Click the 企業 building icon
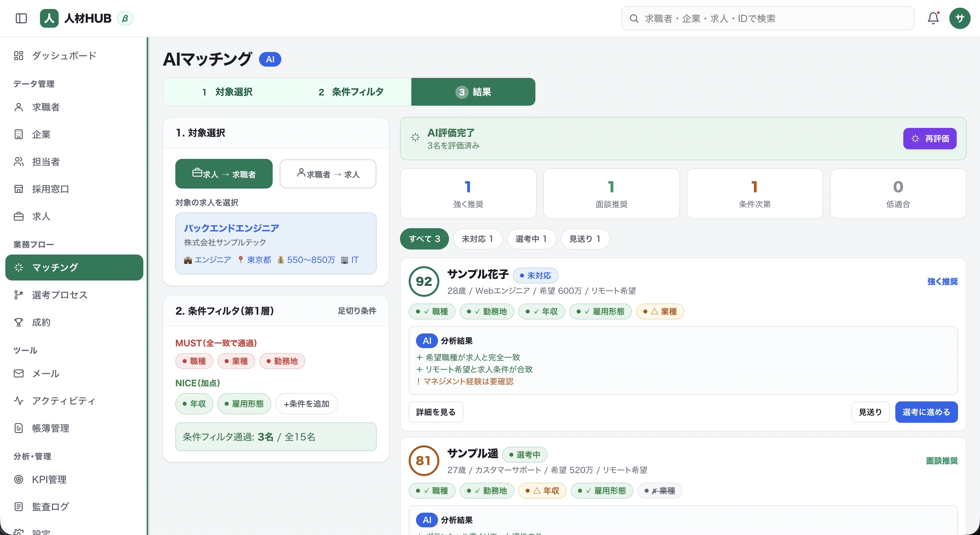The height and width of the screenshot is (535, 980). [x=19, y=134]
